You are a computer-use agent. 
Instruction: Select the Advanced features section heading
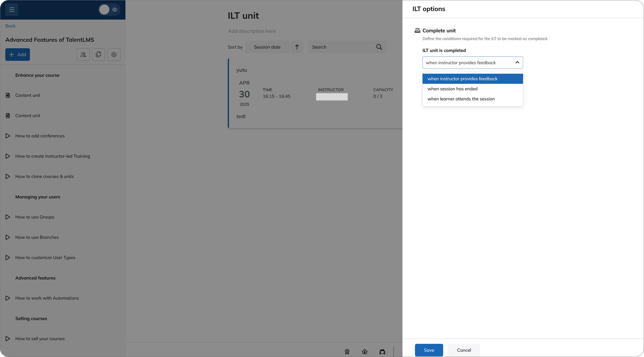click(36, 278)
